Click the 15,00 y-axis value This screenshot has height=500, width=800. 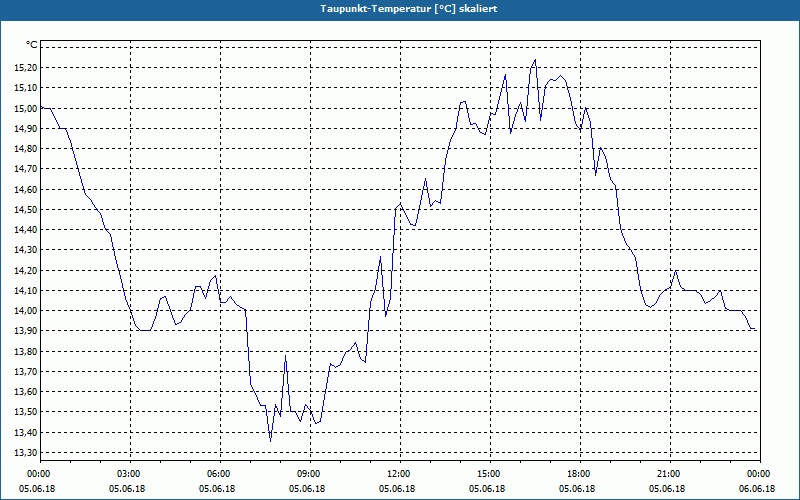point(26,108)
